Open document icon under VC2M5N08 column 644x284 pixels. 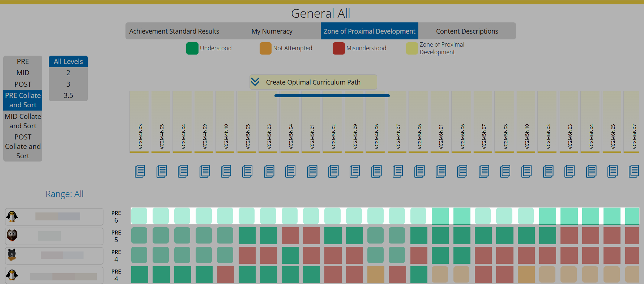tap(505, 171)
